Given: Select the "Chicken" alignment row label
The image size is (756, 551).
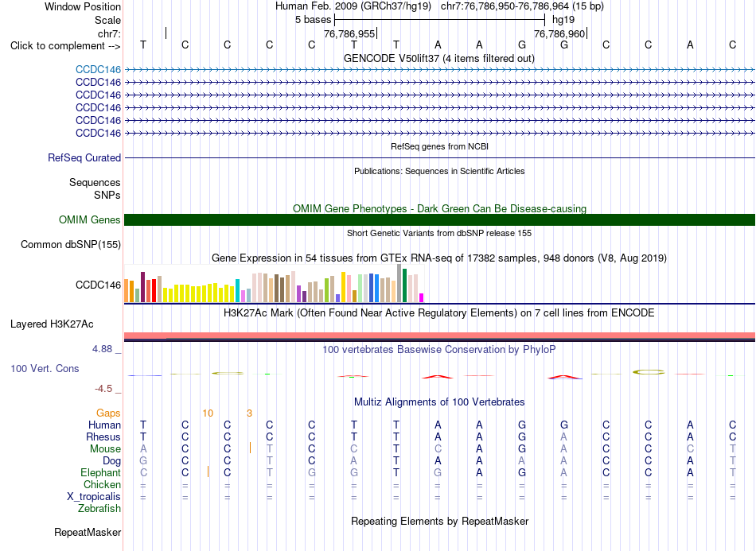Looking at the screenshot, I should pos(102,484).
